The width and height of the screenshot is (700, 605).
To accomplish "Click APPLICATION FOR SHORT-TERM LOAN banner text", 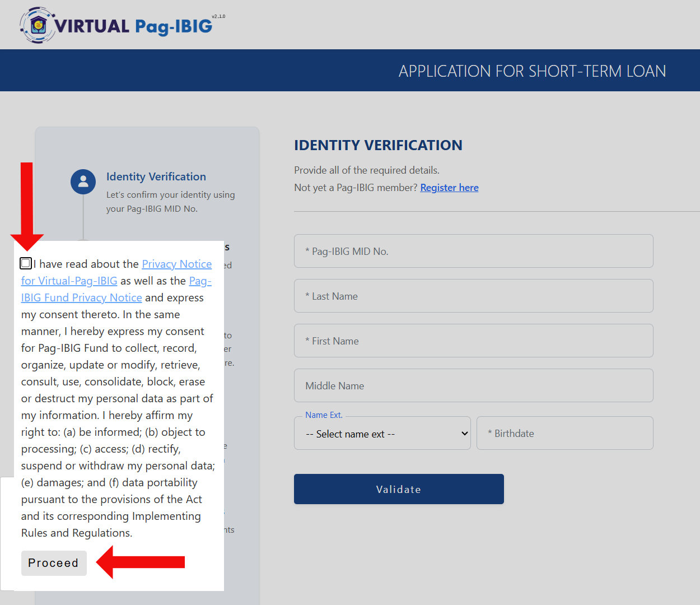I will pos(532,71).
